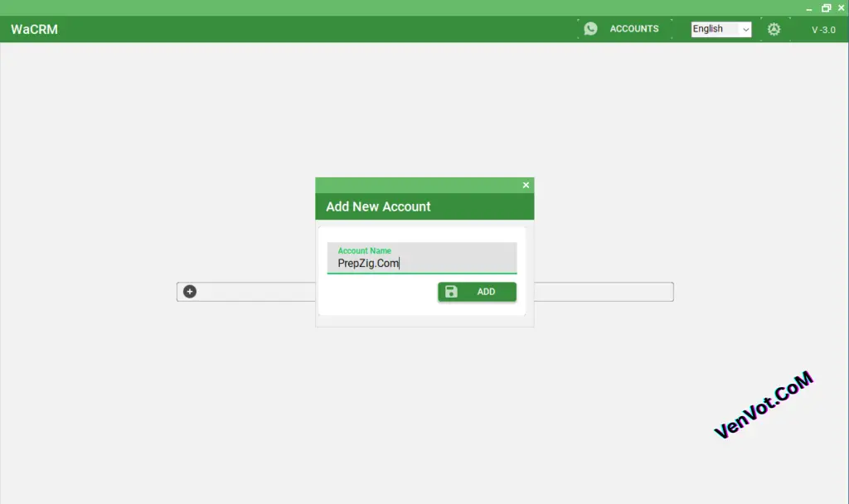Open the ACCOUNTS section
This screenshot has height=504, width=849.
coord(634,29)
